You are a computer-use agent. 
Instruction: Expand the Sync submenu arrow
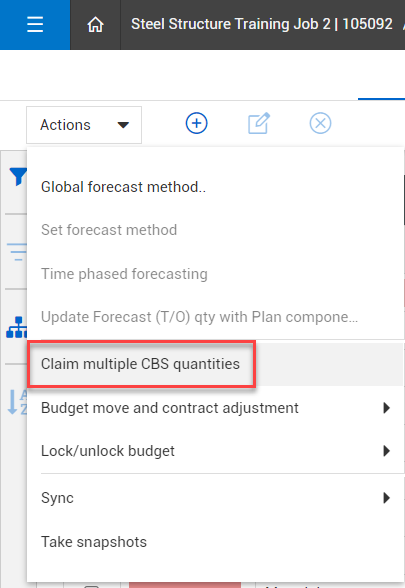(386, 498)
